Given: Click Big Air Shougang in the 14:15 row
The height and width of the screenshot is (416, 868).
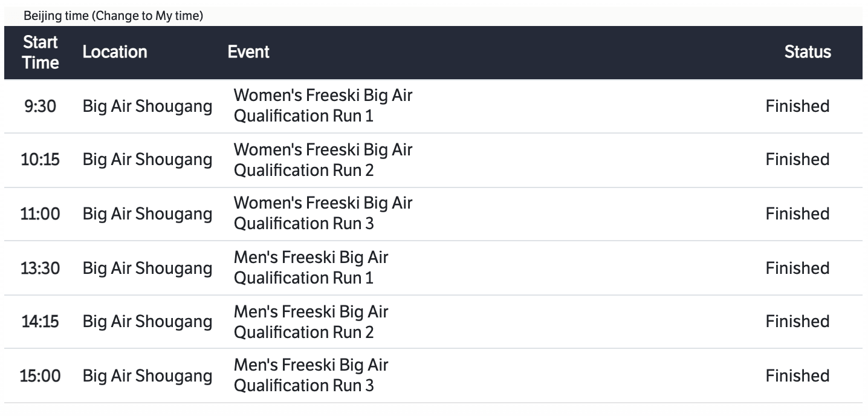Looking at the screenshot, I should tap(147, 322).
